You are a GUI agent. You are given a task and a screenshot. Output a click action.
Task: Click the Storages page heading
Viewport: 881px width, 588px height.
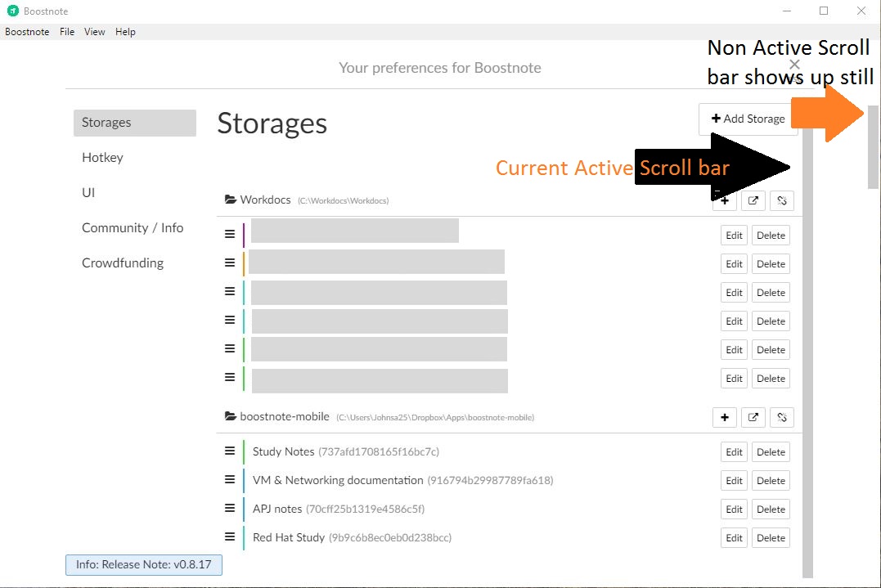pyautogui.click(x=272, y=123)
